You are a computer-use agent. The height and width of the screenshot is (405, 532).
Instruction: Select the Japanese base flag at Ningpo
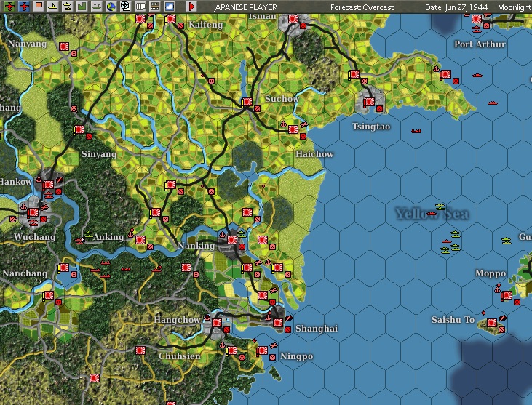(263, 350)
